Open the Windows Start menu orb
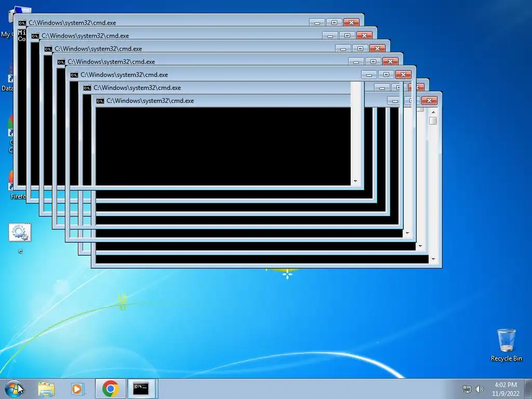The image size is (532, 399). click(x=14, y=389)
